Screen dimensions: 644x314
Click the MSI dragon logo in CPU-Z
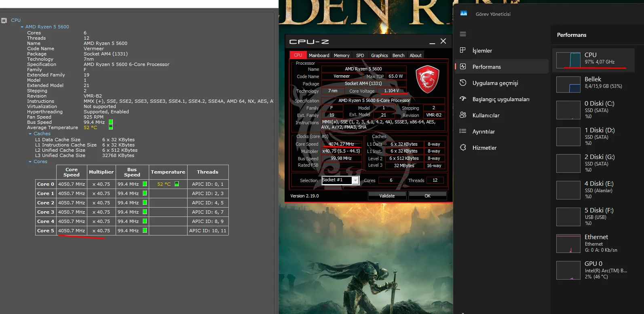click(x=427, y=79)
